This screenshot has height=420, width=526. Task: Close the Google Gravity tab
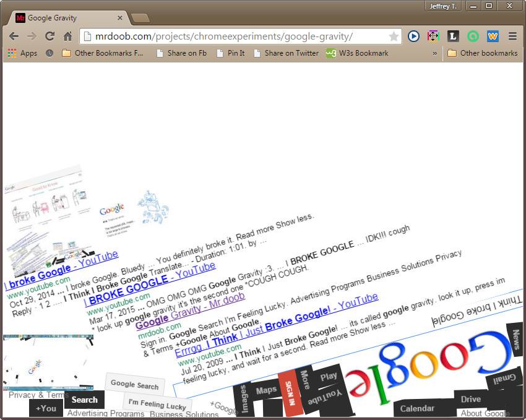click(120, 18)
